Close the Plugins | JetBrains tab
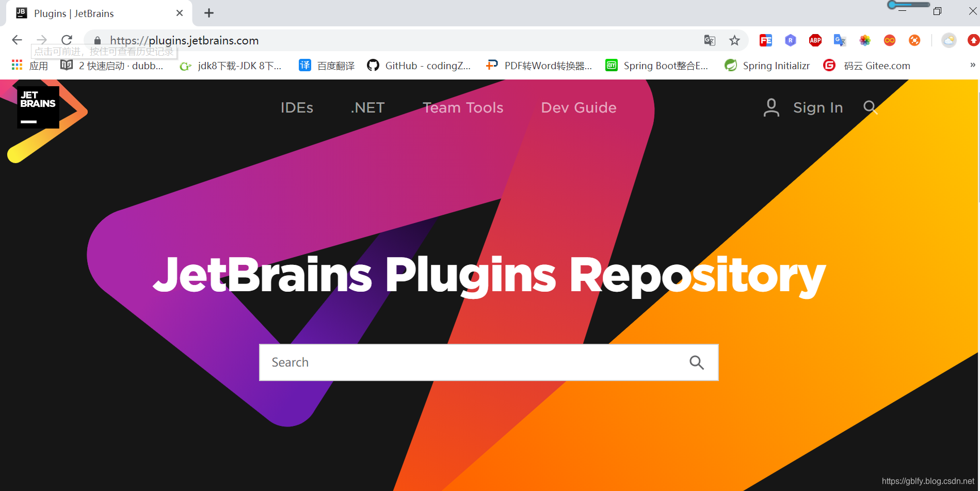 (180, 13)
